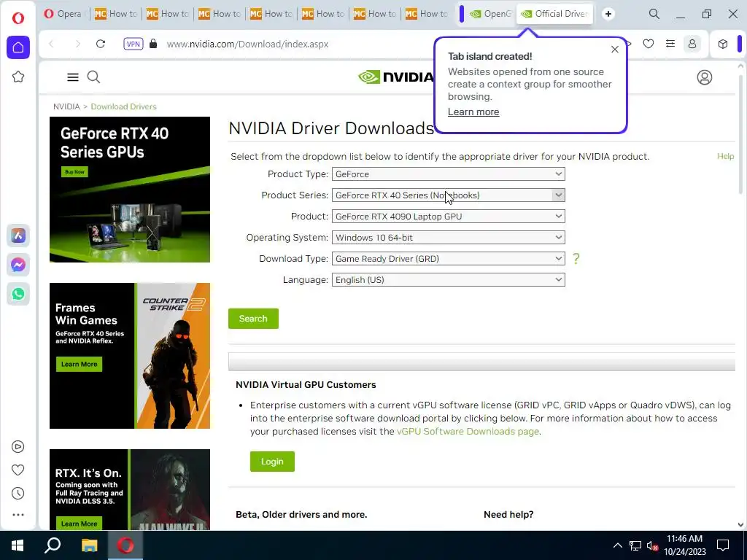Expand the Product dropdown

(x=449, y=216)
